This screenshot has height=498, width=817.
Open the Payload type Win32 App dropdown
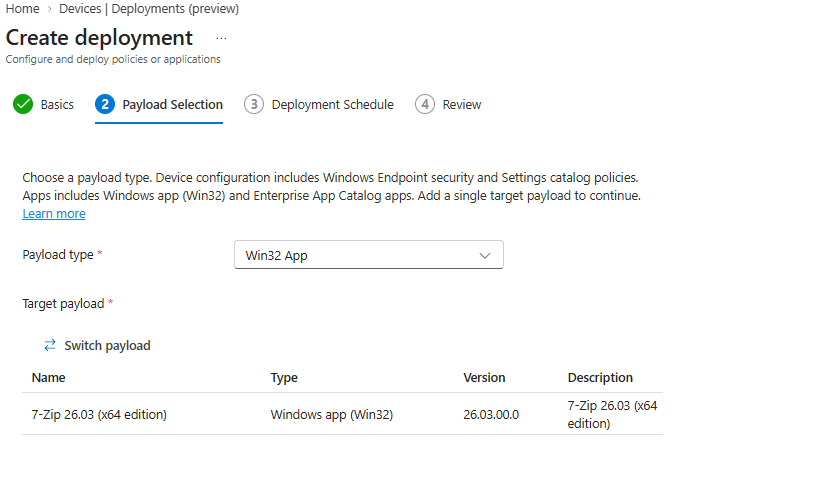click(x=369, y=255)
